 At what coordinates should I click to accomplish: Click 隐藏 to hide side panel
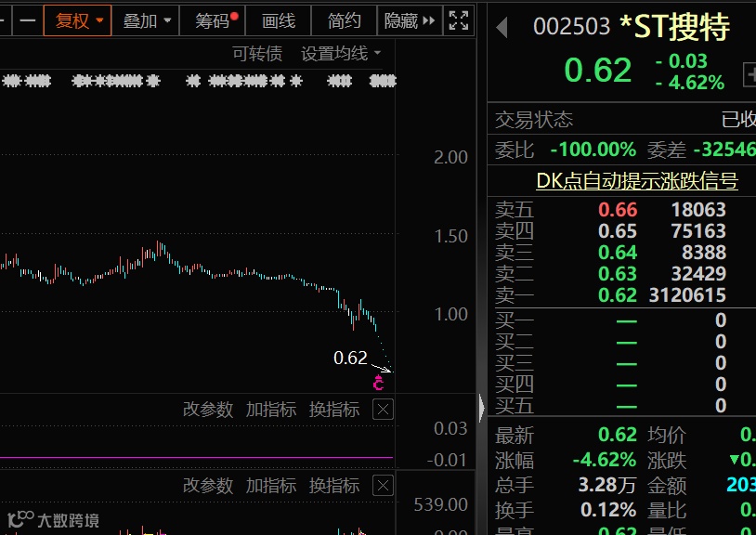(x=410, y=20)
